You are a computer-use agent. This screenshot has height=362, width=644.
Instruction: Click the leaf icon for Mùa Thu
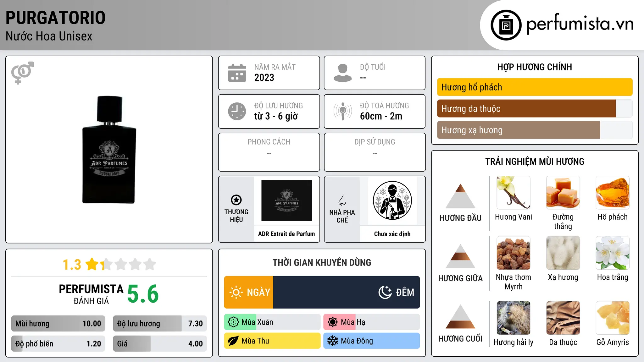(x=233, y=341)
